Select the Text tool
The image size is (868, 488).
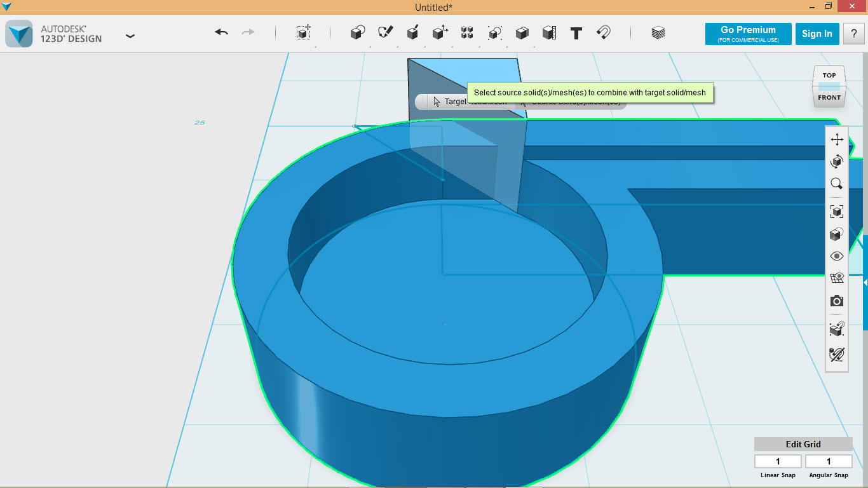click(x=576, y=33)
